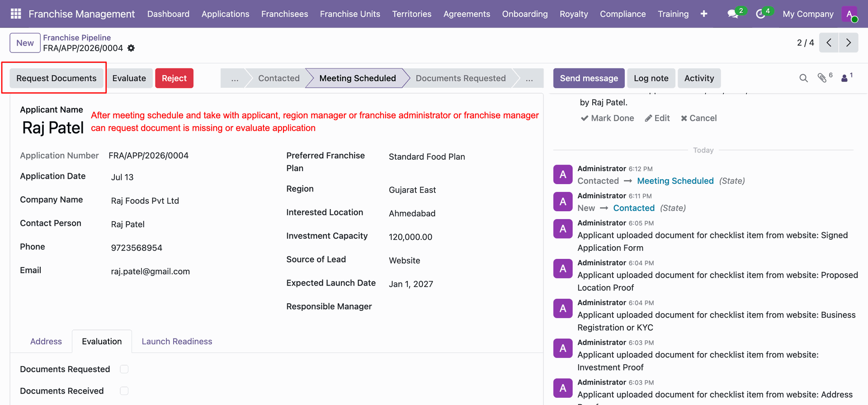Mark Done the scheduled activity
The width and height of the screenshot is (868, 405).
pos(607,118)
